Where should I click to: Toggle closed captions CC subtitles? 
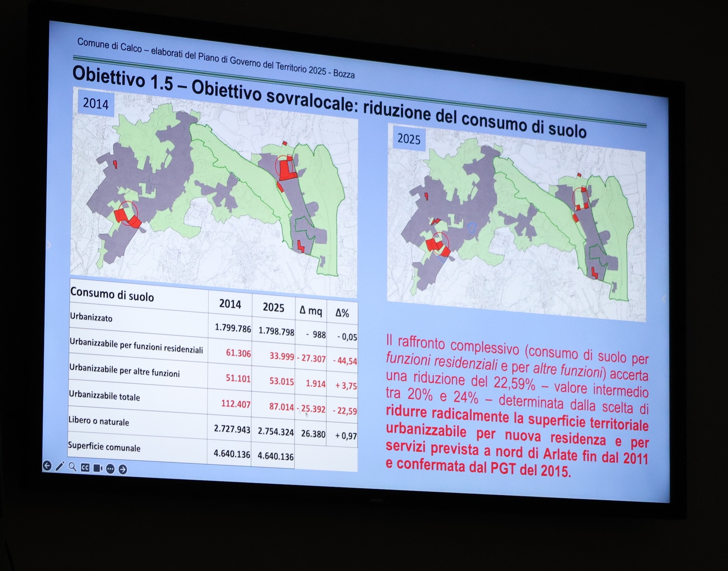pos(85,468)
